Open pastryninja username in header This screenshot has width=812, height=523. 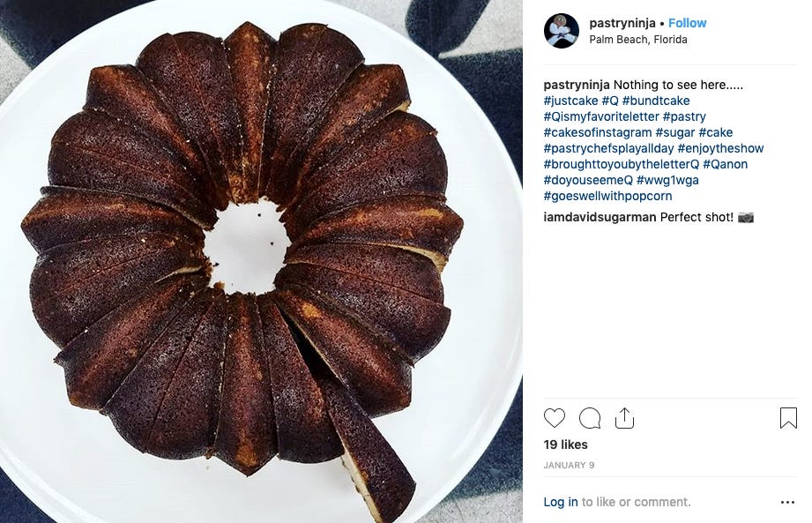tap(622, 23)
